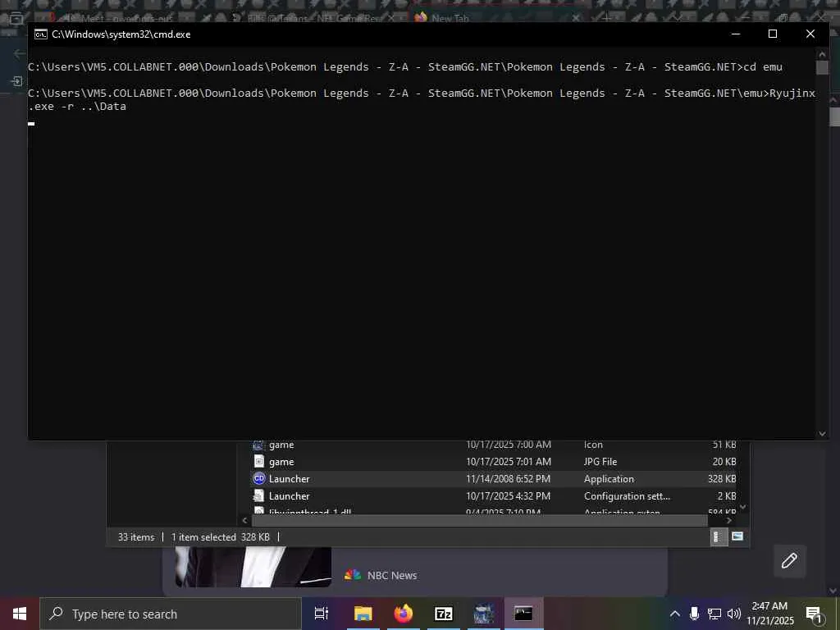Switch Explorer to large icons view
The height and width of the screenshot is (630, 840).
click(737, 536)
